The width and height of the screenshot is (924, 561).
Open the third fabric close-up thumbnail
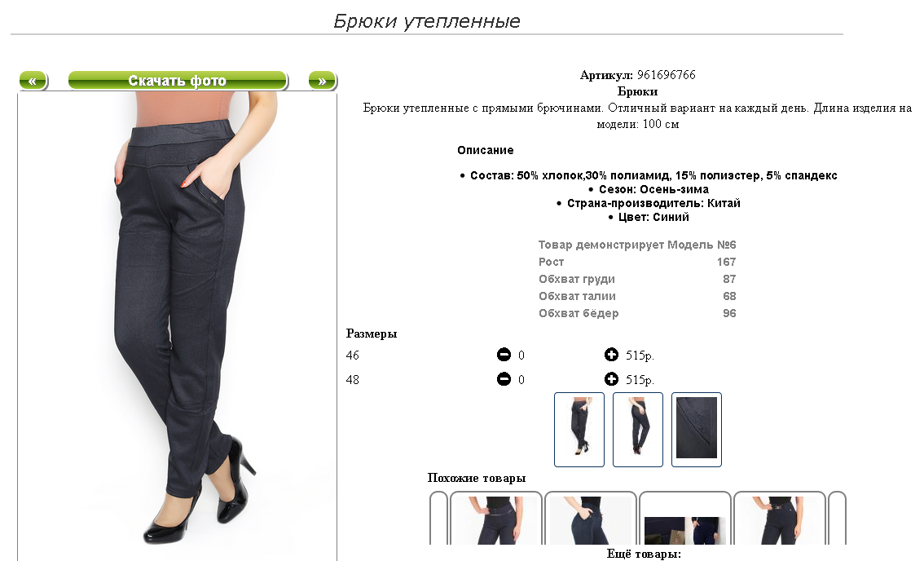(697, 430)
